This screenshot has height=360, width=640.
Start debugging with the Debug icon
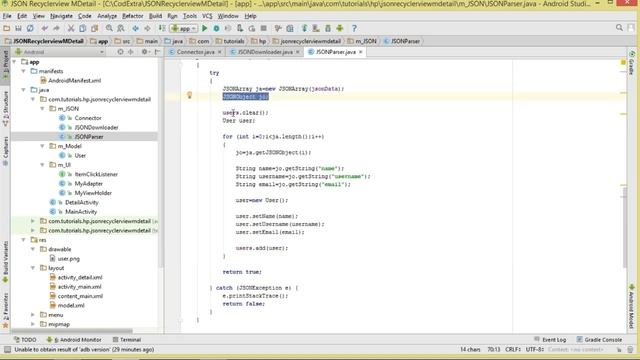pyautogui.click(x=216, y=28)
